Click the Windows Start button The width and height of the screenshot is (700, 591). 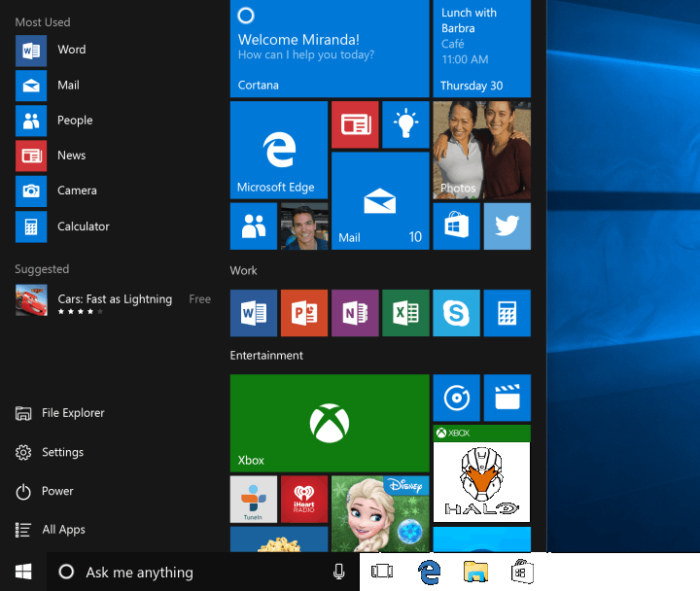[x=23, y=572]
